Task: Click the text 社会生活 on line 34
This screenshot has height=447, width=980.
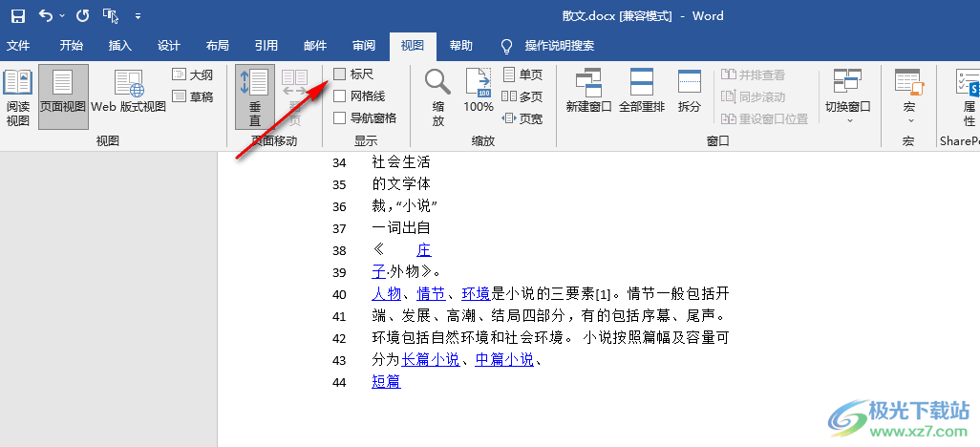Action: pos(401,162)
